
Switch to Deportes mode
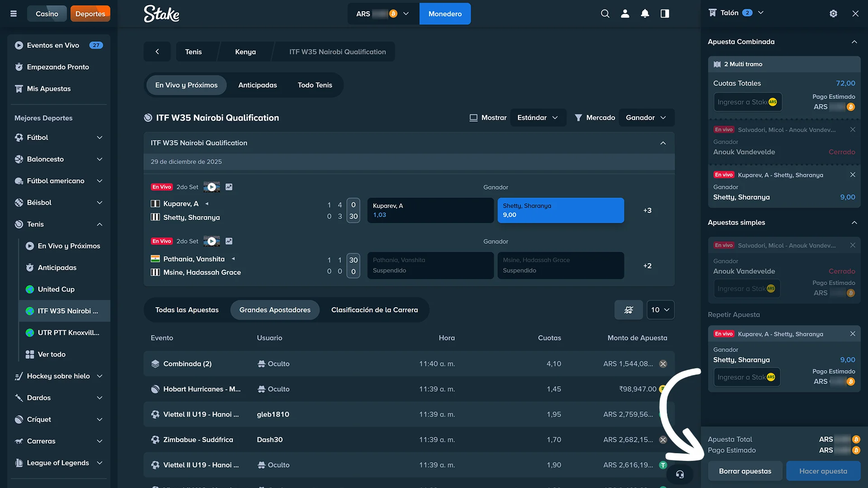click(x=90, y=14)
